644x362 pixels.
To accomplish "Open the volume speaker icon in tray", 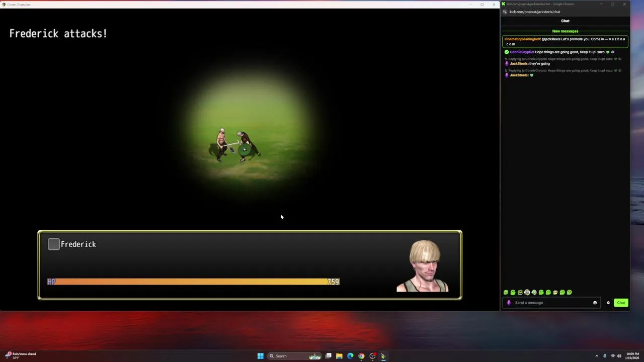I will (x=619, y=356).
